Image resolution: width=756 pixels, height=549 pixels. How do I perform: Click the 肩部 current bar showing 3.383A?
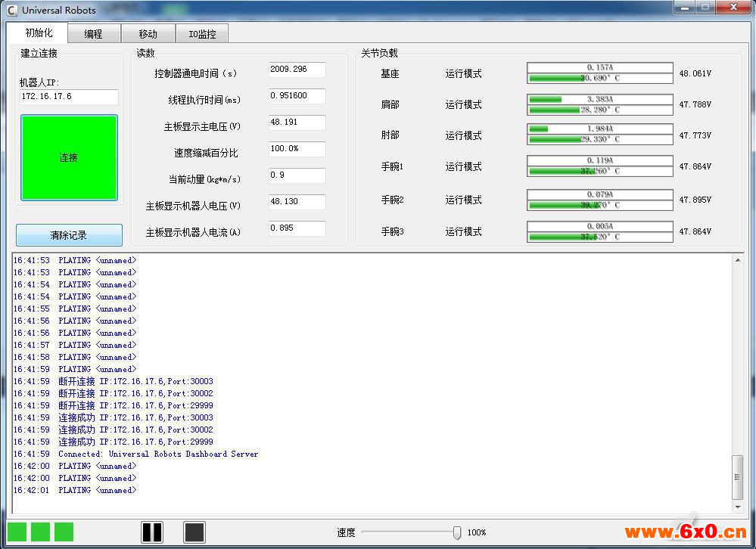coord(600,99)
